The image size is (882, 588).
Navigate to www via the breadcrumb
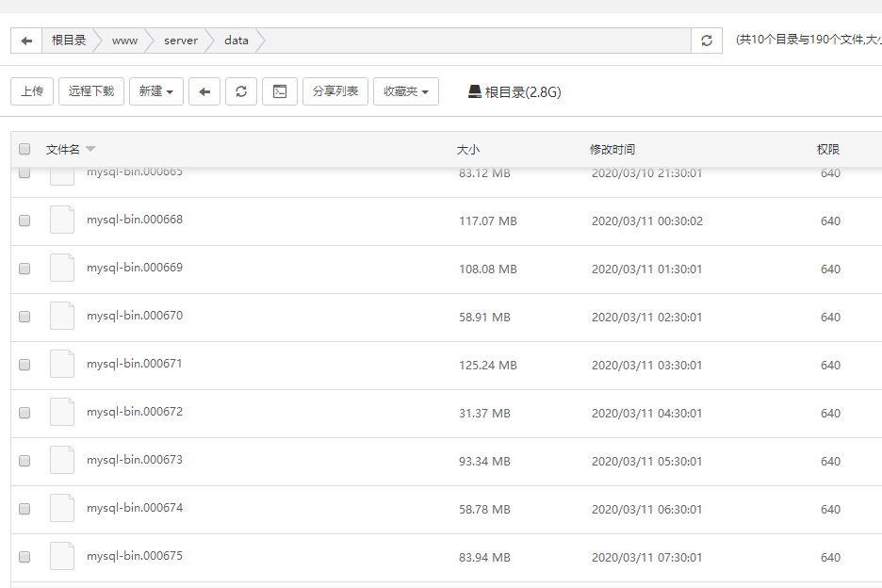tap(123, 41)
